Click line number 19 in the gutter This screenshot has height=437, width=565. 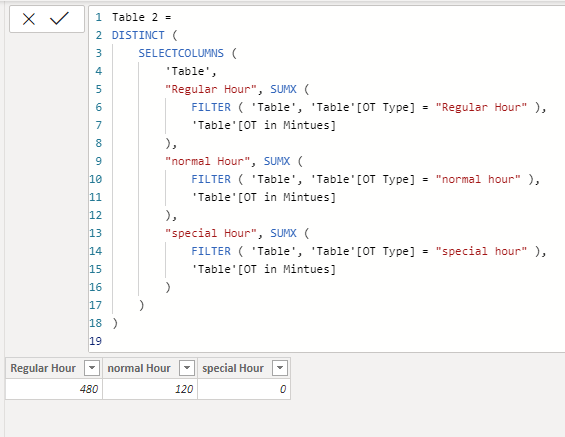coord(96,341)
